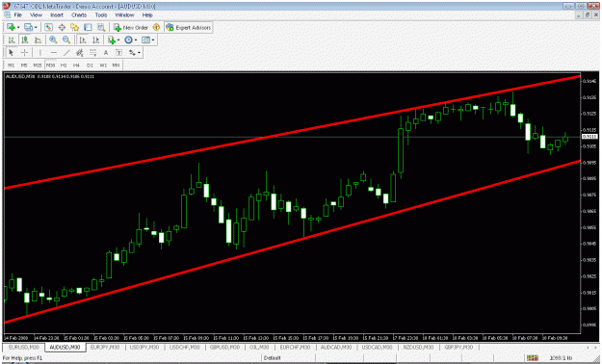Switch to the OIL,M30 chart tab
The width and height of the screenshot is (602, 364).
point(259,347)
